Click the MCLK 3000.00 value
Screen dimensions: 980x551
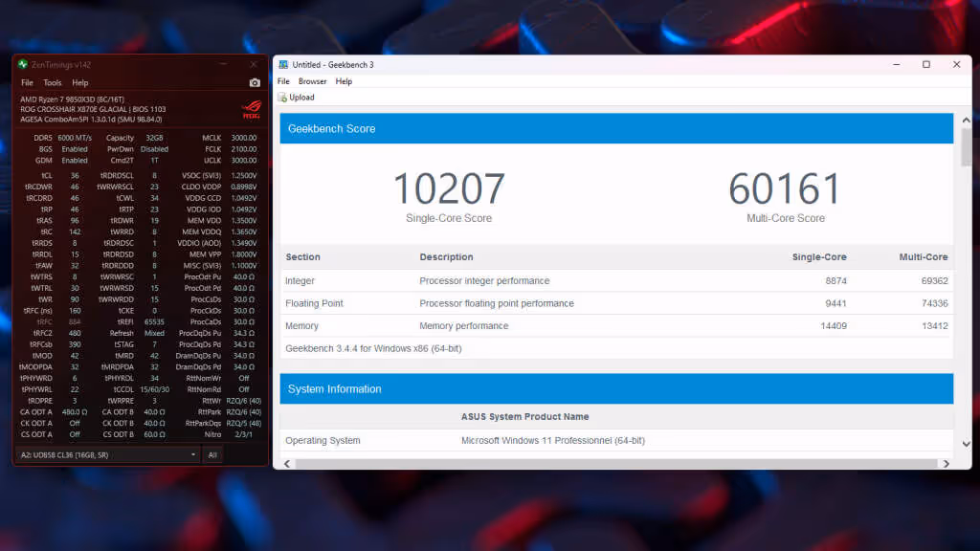pos(244,138)
